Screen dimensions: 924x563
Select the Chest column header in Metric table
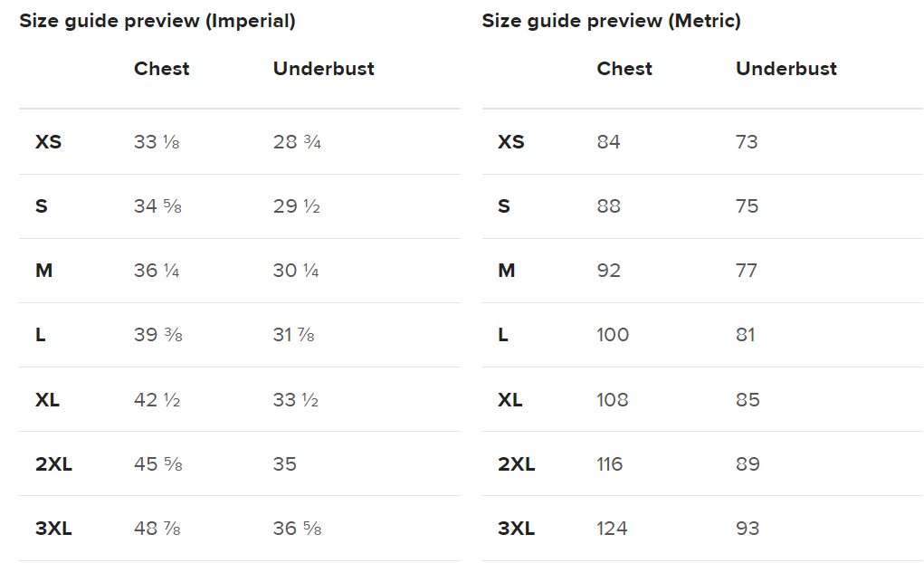pos(624,69)
